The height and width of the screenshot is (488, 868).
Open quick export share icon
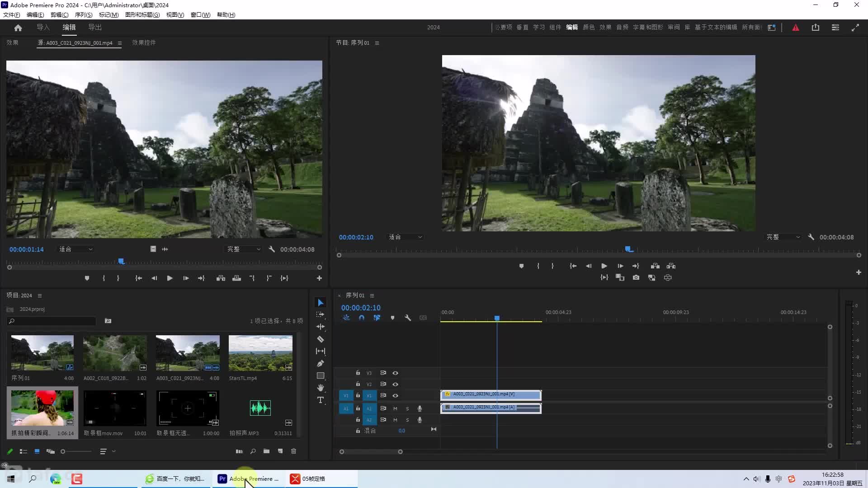tap(816, 28)
